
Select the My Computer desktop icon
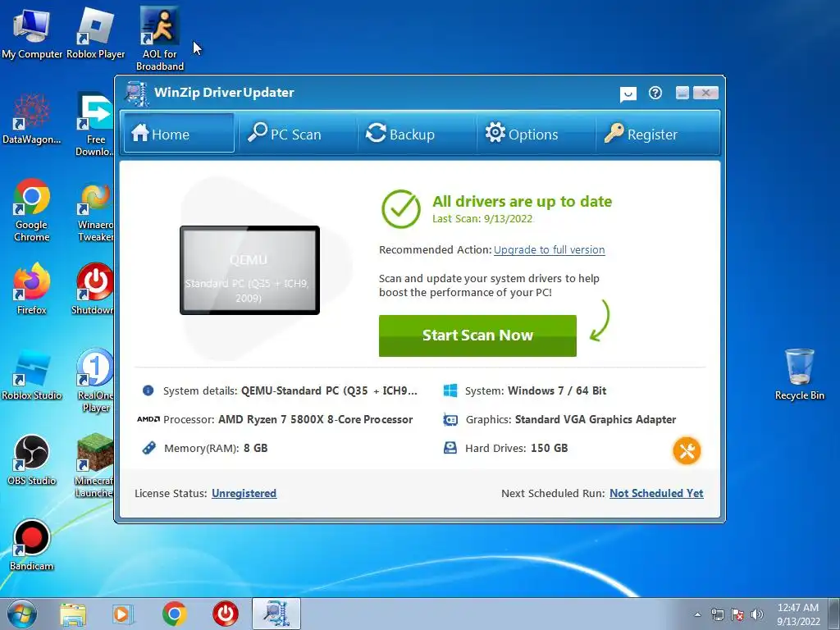pos(32,33)
